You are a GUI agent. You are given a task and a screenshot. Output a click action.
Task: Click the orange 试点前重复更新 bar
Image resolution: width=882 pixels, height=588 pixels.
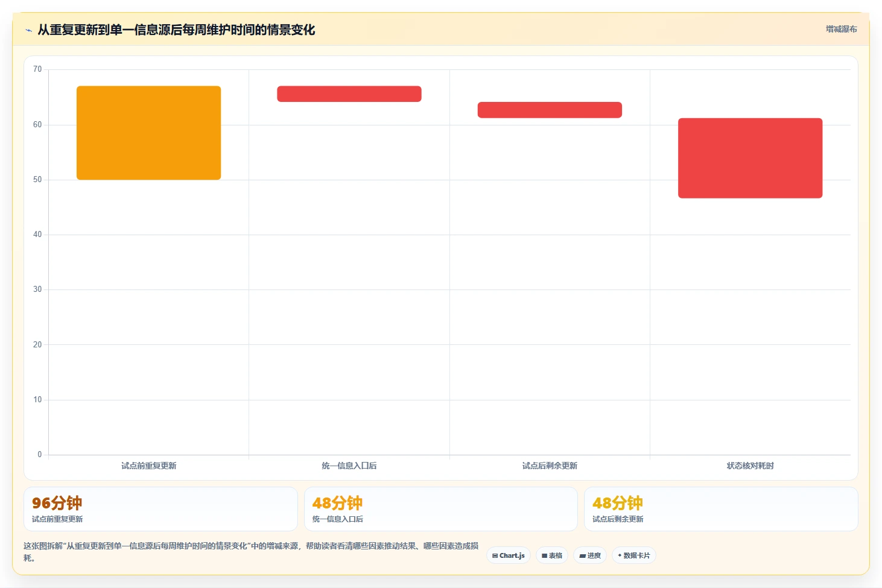coord(148,133)
